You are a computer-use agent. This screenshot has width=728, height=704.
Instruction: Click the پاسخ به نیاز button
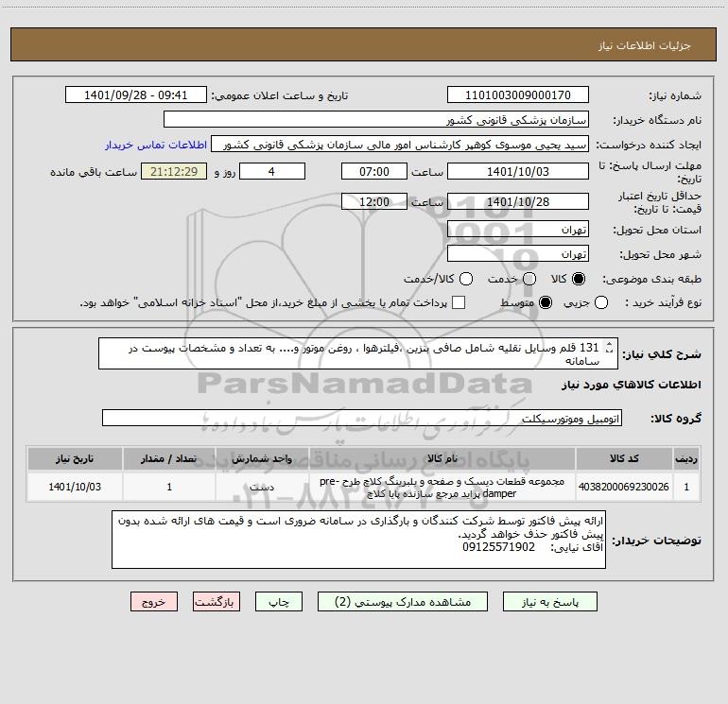(x=549, y=602)
